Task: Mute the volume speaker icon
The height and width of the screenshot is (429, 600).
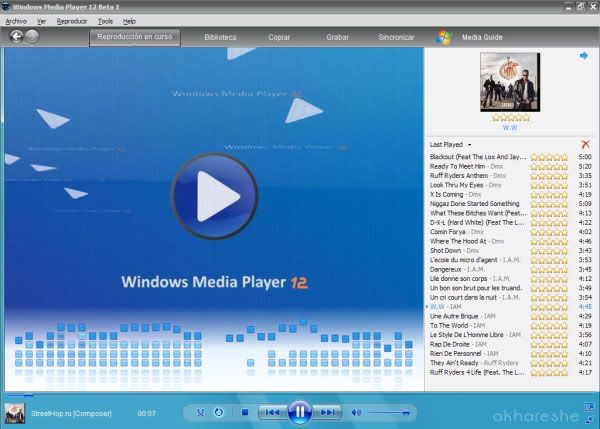Action: pos(356,412)
